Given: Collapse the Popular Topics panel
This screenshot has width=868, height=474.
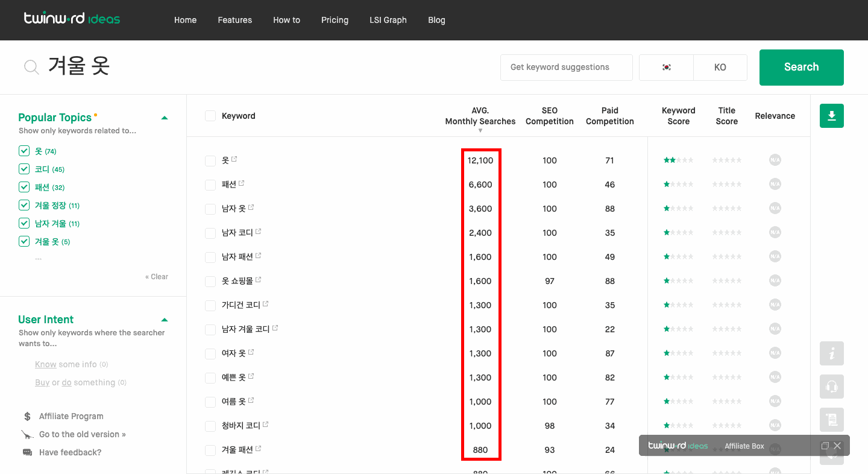Looking at the screenshot, I should (x=164, y=118).
